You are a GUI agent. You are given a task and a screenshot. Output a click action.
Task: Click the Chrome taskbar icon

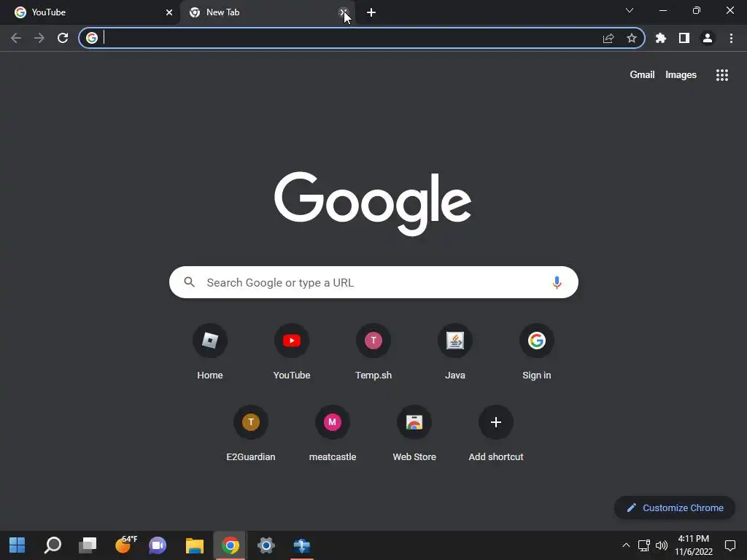[x=230, y=545]
